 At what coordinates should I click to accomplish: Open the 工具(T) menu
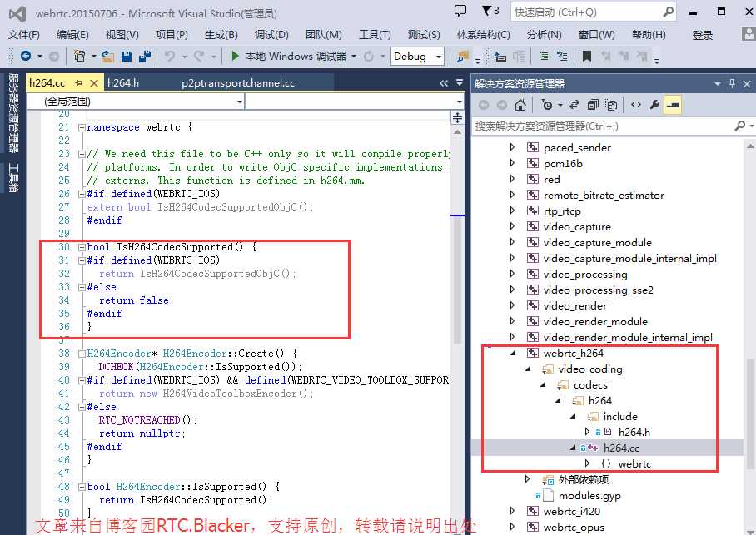point(375,35)
